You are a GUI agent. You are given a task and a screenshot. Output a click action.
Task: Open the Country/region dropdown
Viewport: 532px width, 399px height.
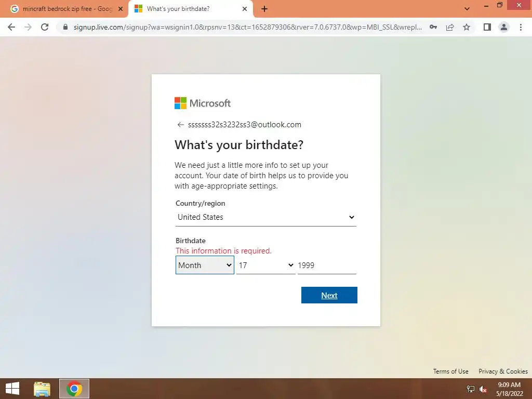[265, 217]
